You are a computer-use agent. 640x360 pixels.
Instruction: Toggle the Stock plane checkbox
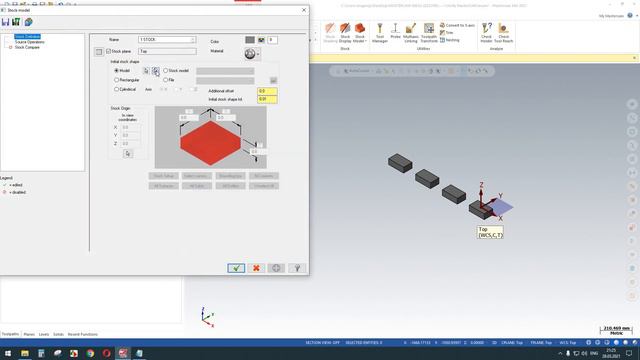pos(109,51)
